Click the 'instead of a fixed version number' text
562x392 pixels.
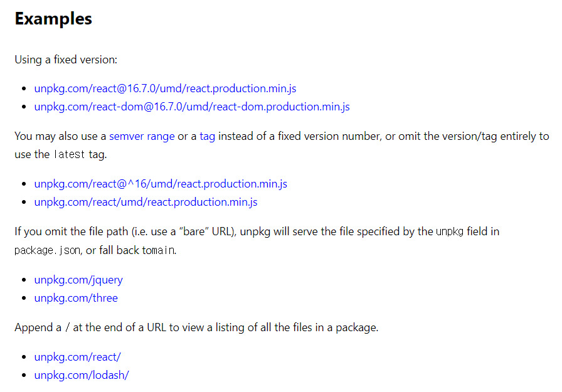point(299,136)
